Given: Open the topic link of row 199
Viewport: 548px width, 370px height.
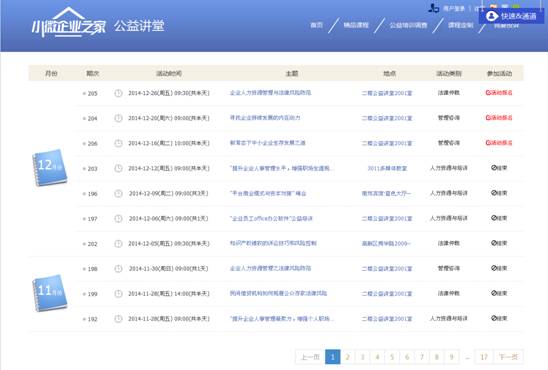Looking at the screenshot, I should pyautogui.click(x=278, y=293).
